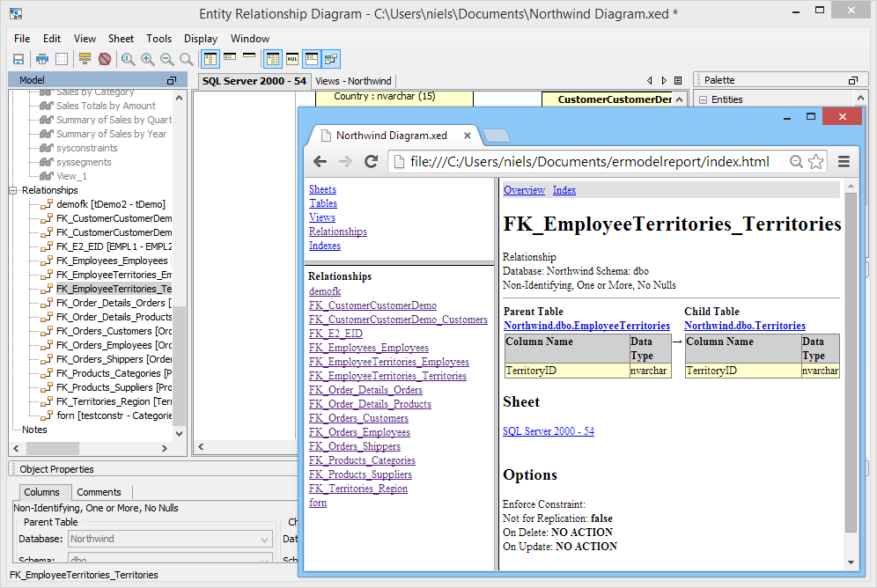Viewport: 877px width, 588px height.
Task: Open the Sheets link in report
Action: (323, 189)
